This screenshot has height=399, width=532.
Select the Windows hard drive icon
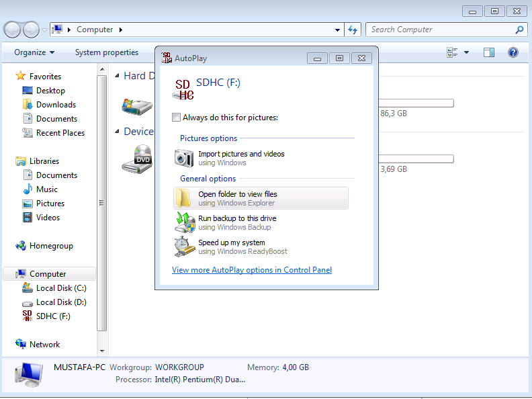pos(137,107)
